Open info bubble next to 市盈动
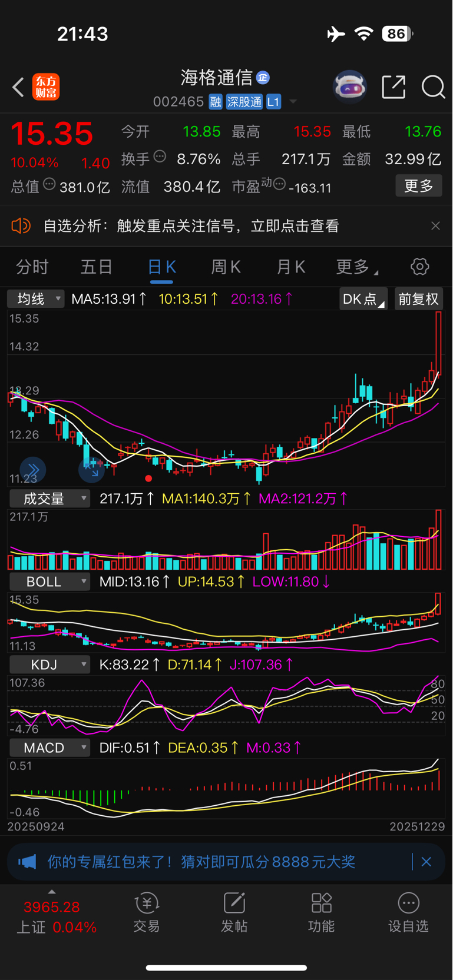The height and width of the screenshot is (980, 453). [x=279, y=184]
